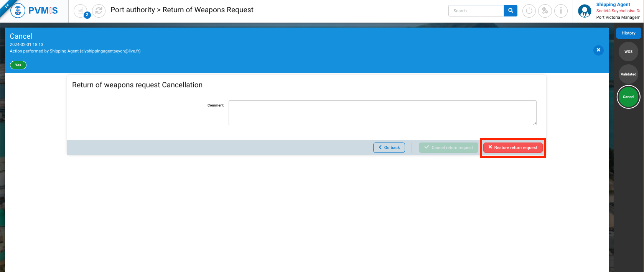This screenshot has width=644, height=272.
Task: Click the Go back button
Action: coord(389,147)
